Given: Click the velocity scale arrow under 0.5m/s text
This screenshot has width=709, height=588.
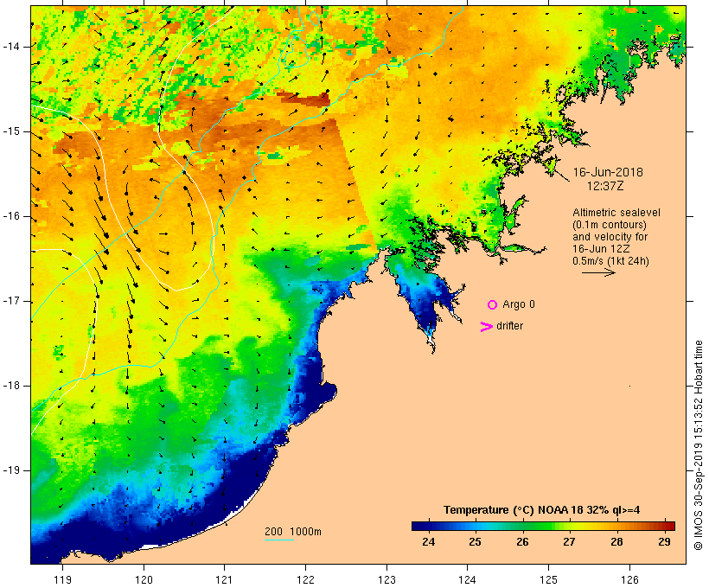Looking at the screenshot, I should [x=598, y=272].
